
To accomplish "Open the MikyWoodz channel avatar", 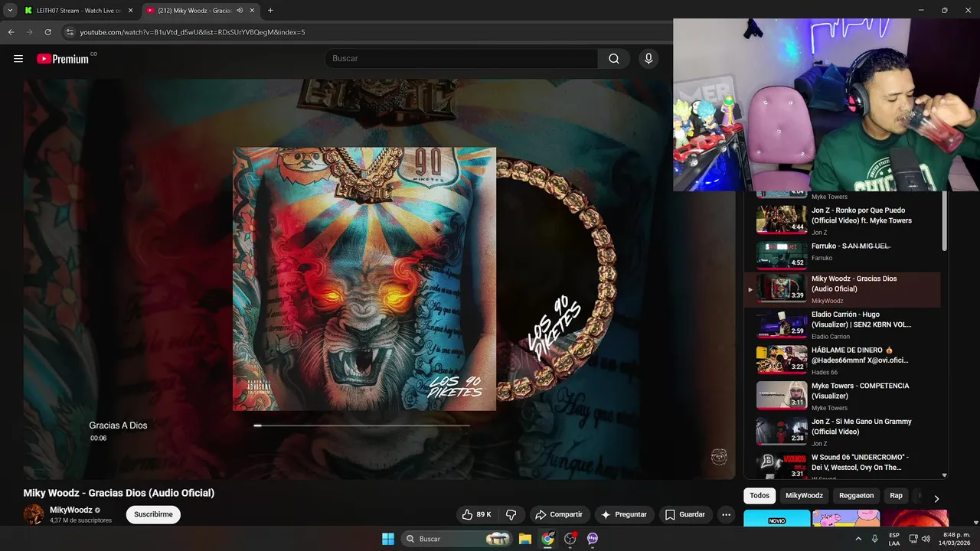I will click(x=34, y=514).
